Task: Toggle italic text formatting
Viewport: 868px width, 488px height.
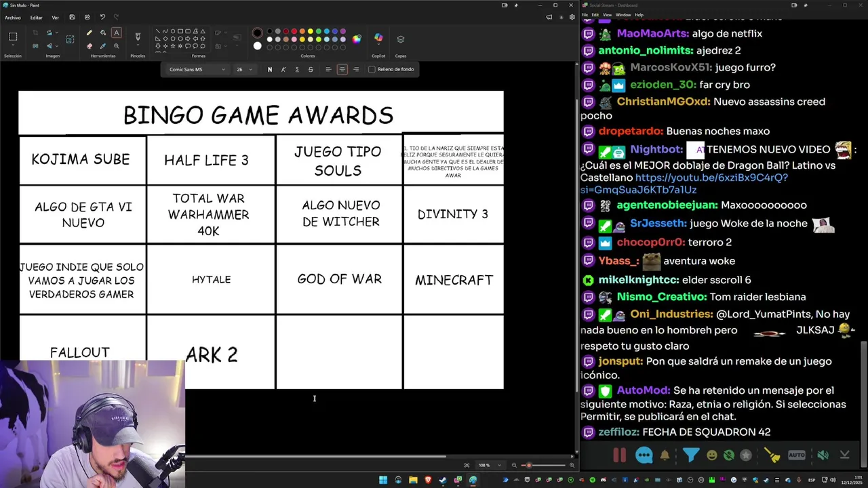Action: click(x=283, y=69)
